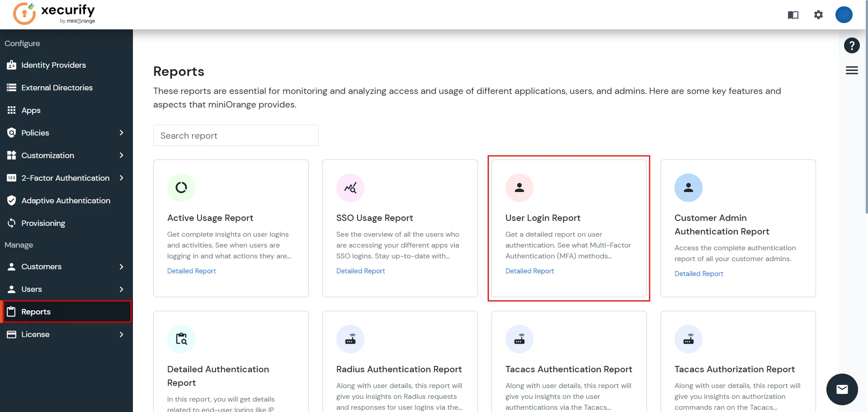
Task: Open the Apps section from sidebar
Action: (30, 110)
